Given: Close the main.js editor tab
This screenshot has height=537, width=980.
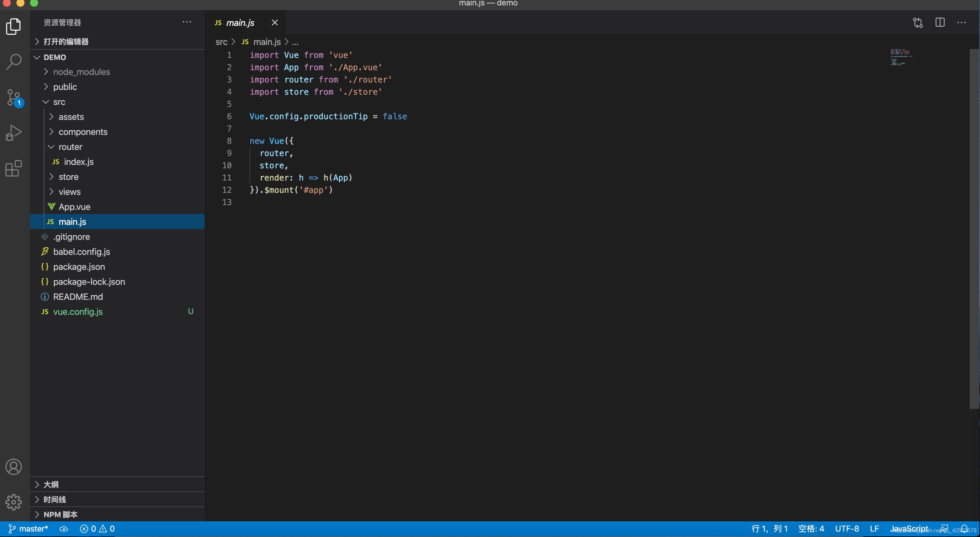Looking at the screenshot, I should (x=275, y=22).
